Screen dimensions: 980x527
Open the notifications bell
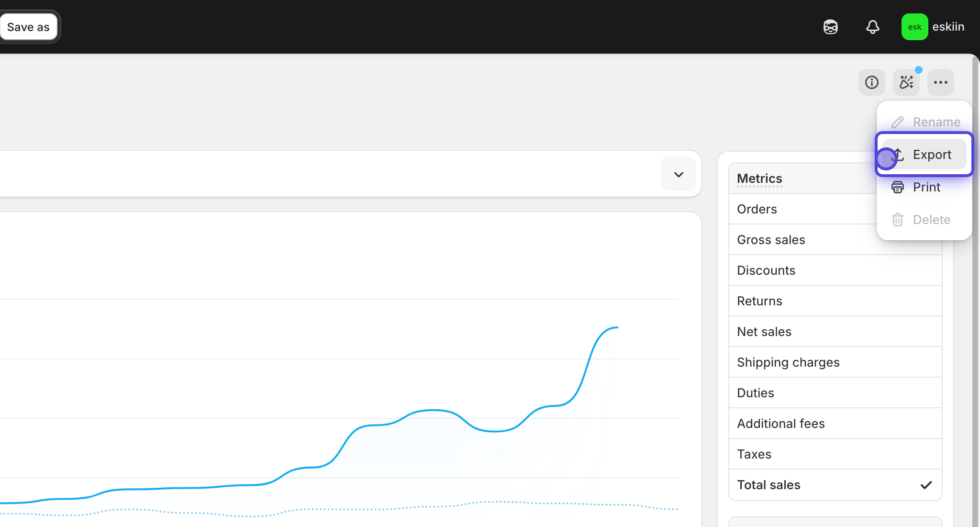[x=873, y=27]
